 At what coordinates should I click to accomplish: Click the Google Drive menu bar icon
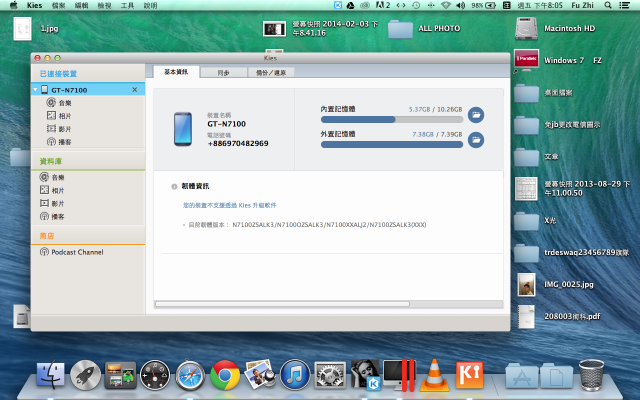(x=351, y=5)
